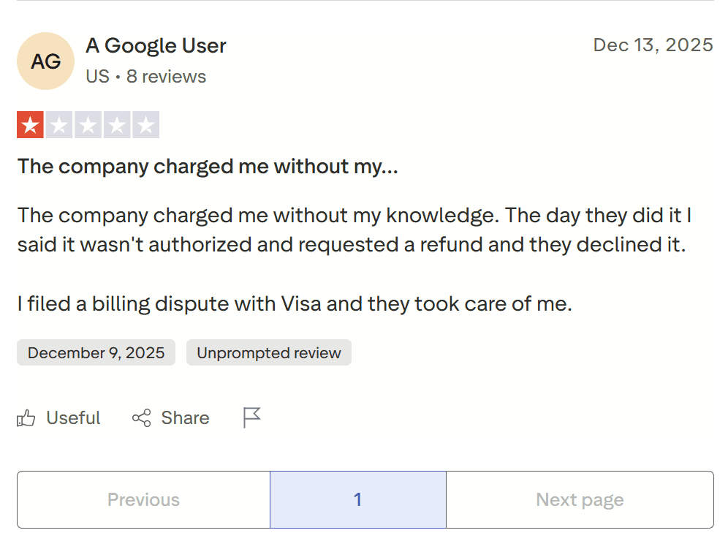
Task: Click the 'US' country label
Action: pyautogui.click(x=96, y=76)
